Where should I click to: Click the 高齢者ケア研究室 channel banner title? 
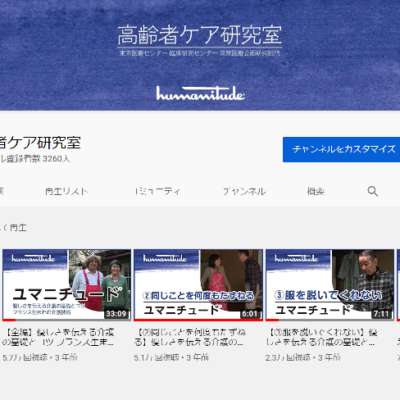(200, 35)
